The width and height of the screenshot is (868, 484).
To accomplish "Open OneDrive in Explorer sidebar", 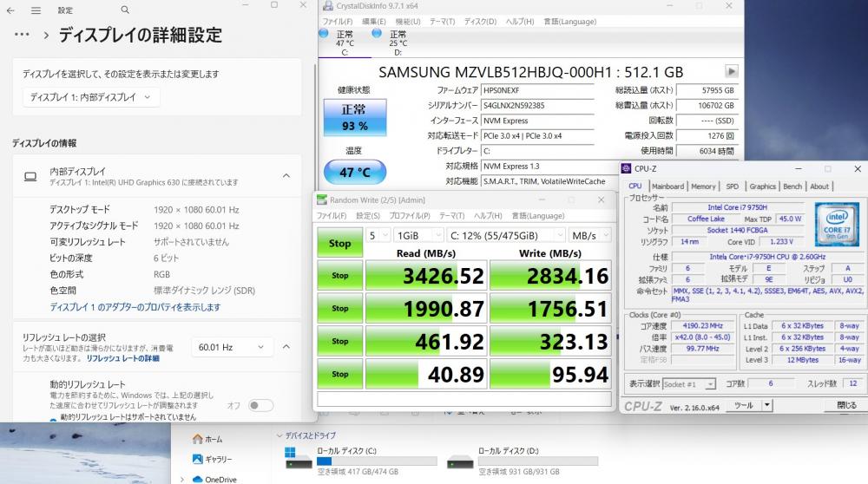I will [x=214, y=479].
